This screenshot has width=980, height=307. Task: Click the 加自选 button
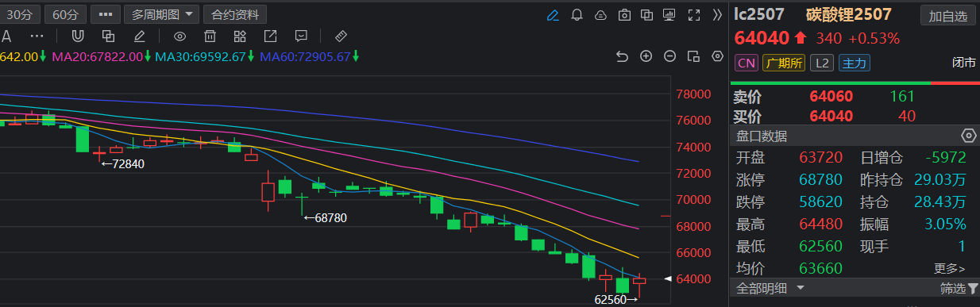tap(948, 15)
